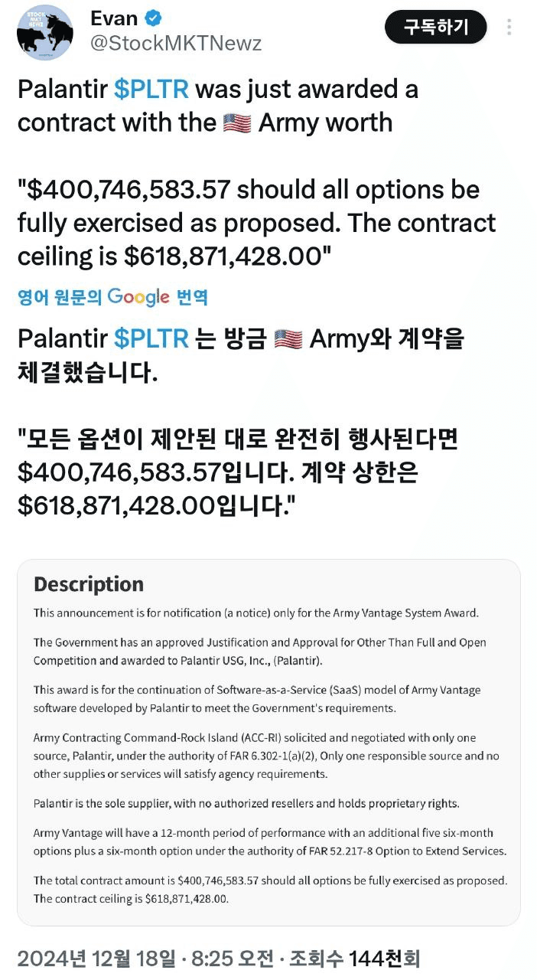Click the 조회수 144천회 view count
The width and height of the screenshot is (537, 980).
pos(353,958)
